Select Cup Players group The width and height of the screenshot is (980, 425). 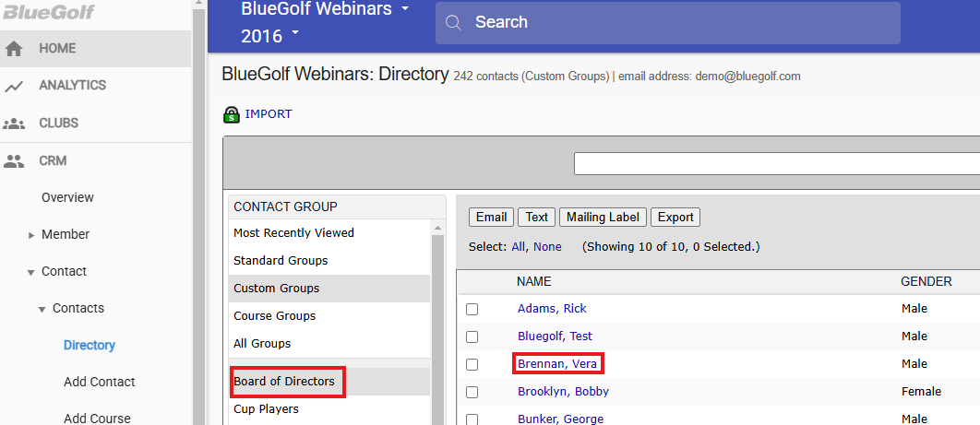tap(329, 409)
